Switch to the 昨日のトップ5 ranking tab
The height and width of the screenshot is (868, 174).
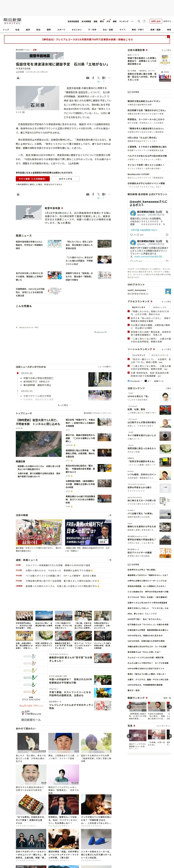[x=159, y=307]
